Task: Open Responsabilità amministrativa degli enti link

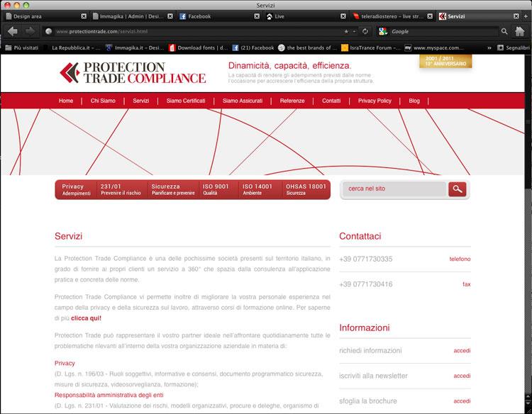Action: point(109,395)
